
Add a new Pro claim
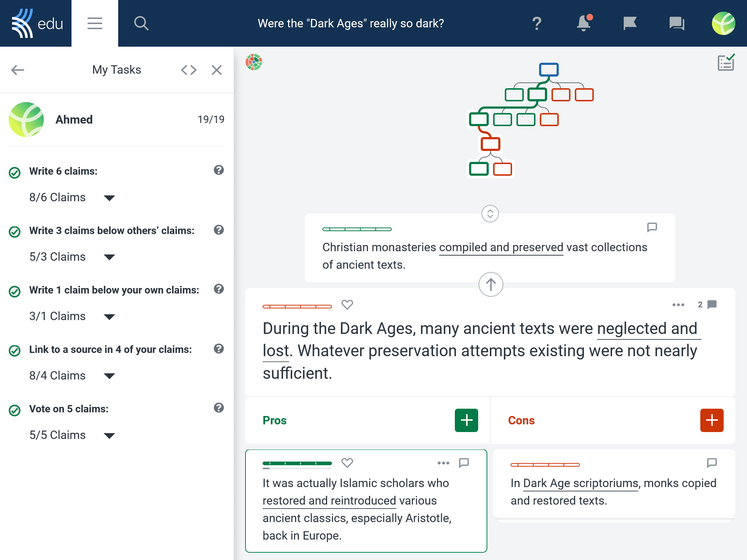click(467, 420)
